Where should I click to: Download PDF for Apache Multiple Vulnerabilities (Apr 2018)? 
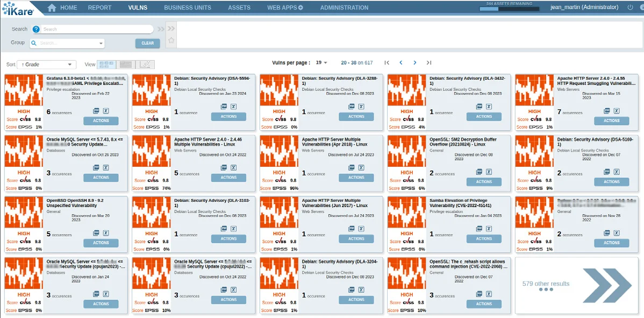point(352,168)
